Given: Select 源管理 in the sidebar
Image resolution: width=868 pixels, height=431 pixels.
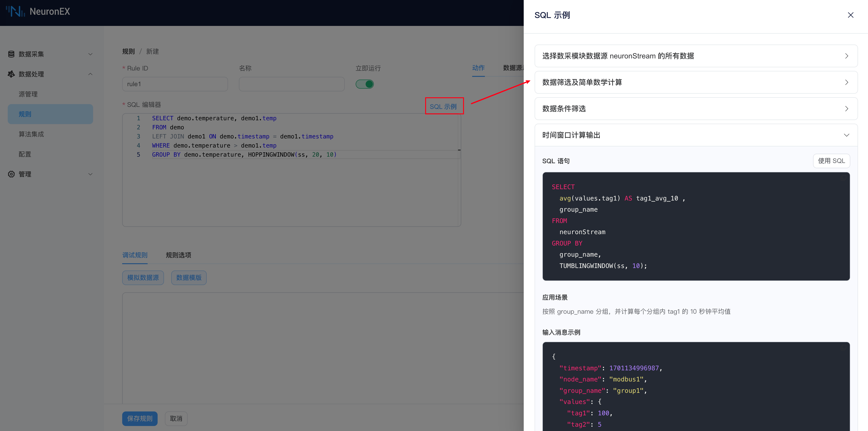Looking at the screenshot, I should pos(28,94).
